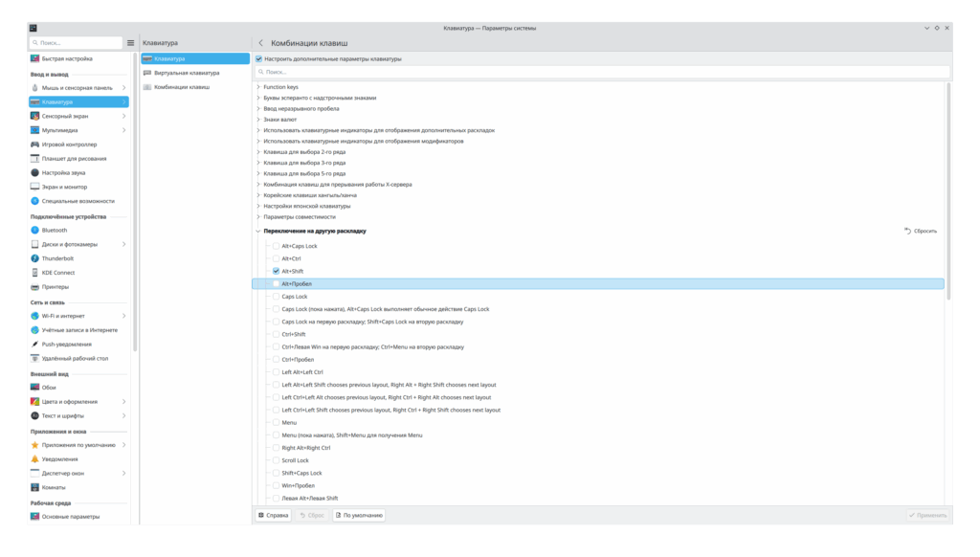The image size is (980, 557).
Task: Expand Ввод неразрывного пробела group
Action: (x=258, y=109)
